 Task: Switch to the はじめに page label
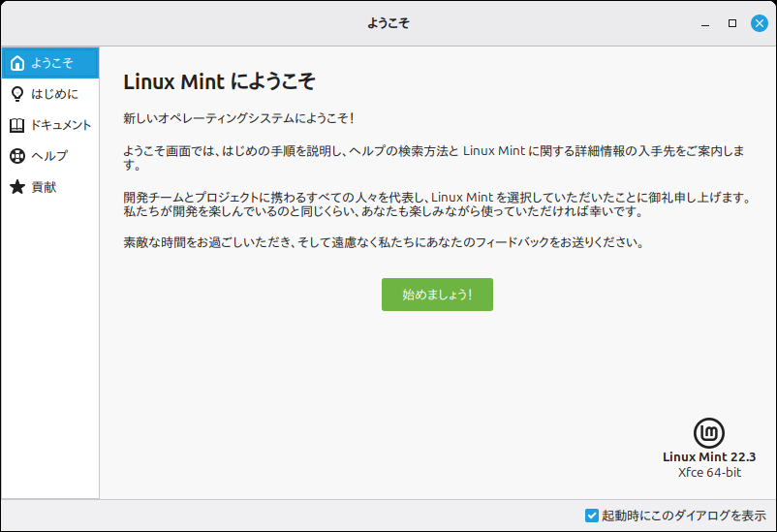coord(54,94)
